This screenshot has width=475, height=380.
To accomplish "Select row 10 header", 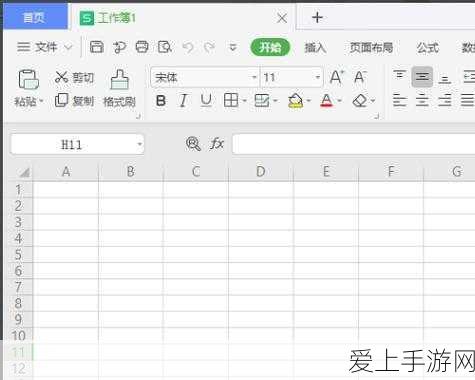I will [18, 336].
